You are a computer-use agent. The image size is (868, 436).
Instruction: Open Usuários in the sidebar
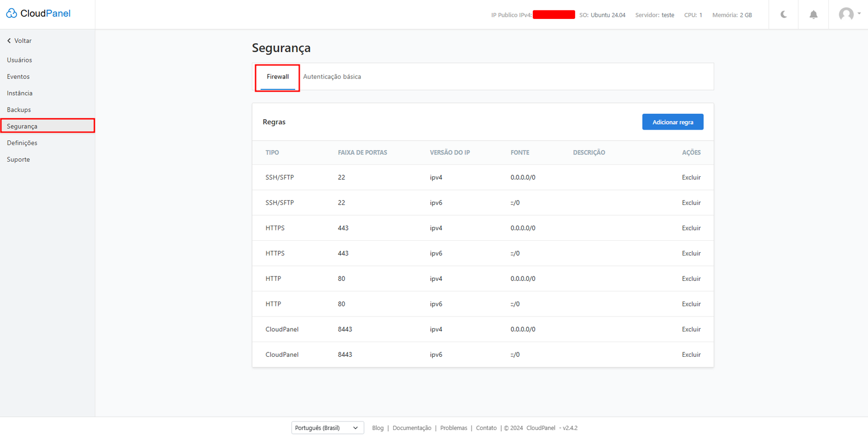(x=20, y=60)
